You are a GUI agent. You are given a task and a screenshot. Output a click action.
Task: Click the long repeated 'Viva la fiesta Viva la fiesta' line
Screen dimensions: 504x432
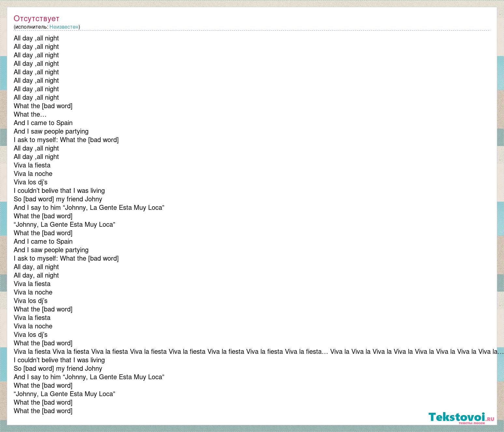(x=259, y=352)
